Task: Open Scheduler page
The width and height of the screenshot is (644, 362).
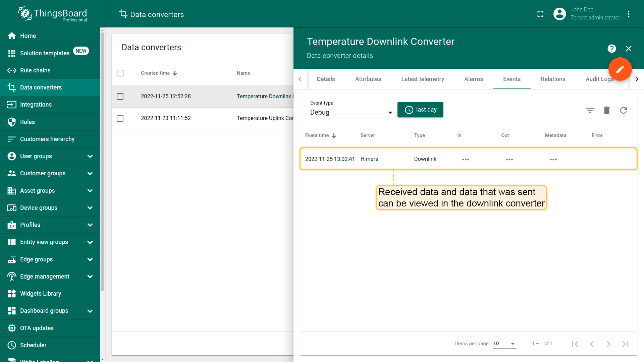Action: [x=50, y=345]
